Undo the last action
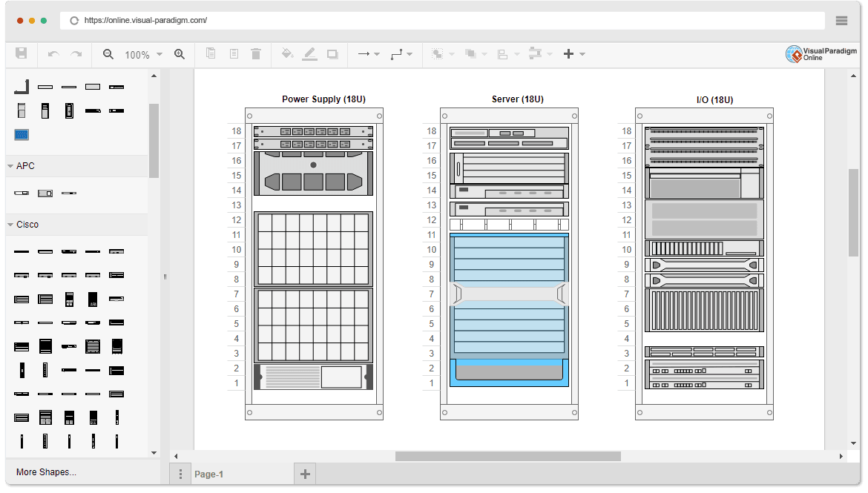This screenshot has width=868, height=493. [53, 53]
